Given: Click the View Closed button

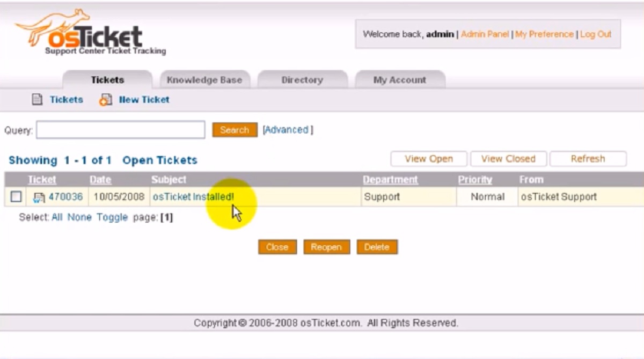Looking at the screenshot, I should click(508, 159).
